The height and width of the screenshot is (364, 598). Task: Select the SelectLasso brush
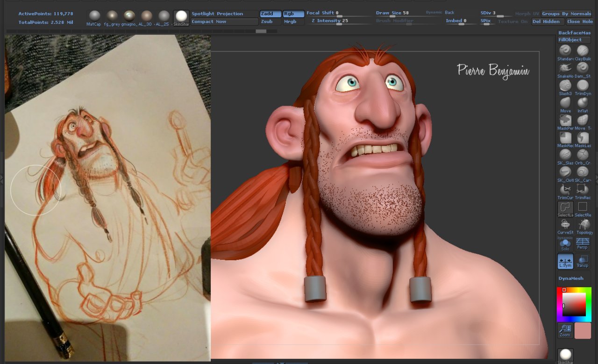(x=565, y=209)
